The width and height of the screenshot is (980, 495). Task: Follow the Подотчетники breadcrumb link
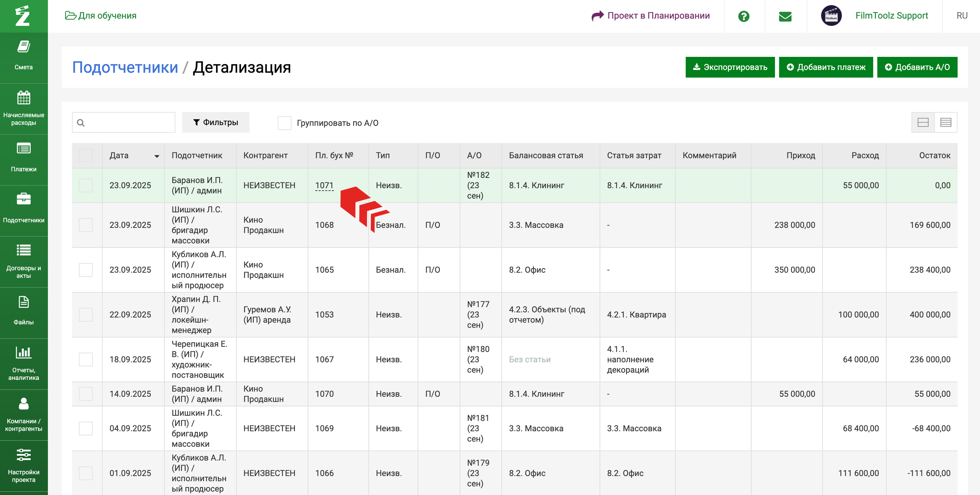tap(125, 67)
